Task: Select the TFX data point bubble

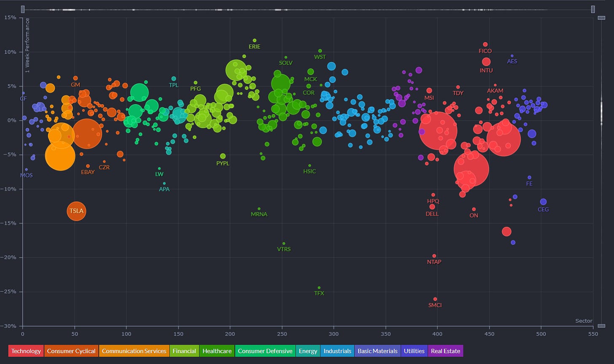Action: point(319,288)
